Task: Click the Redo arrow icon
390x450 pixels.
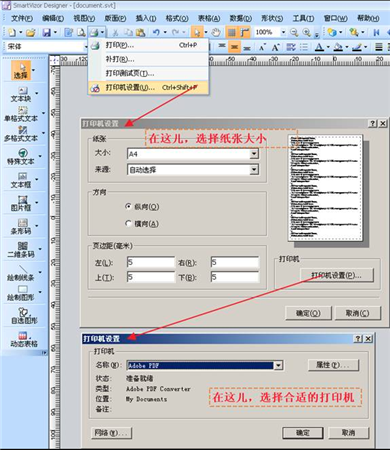Action: click(175, 32)
